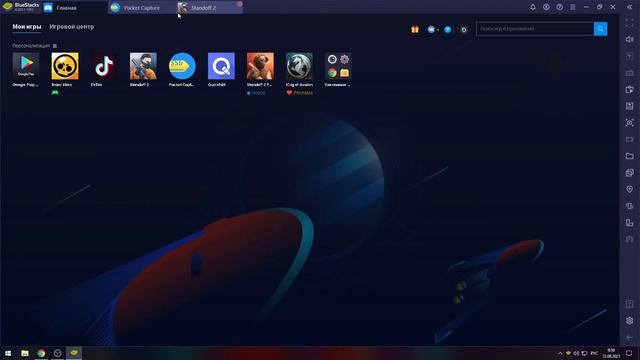Open the dropdown next to Discord icon
640x360 pixels.
click(x=438, y=30)
